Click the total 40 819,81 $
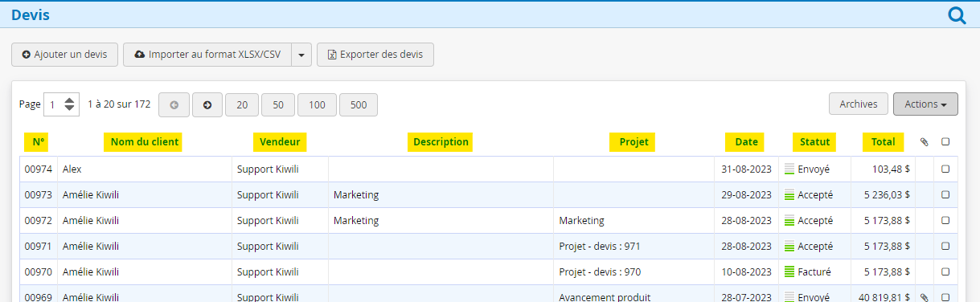 tap(884, 297)
